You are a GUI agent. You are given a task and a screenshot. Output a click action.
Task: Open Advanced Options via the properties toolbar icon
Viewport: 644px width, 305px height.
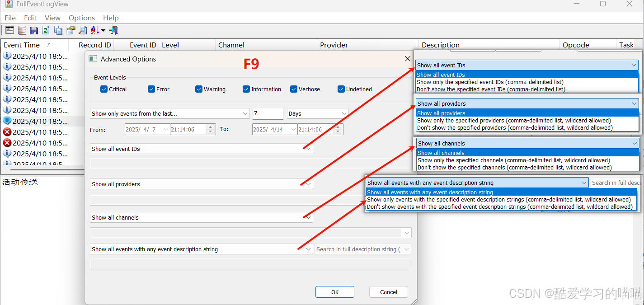(x=9, y=30)
